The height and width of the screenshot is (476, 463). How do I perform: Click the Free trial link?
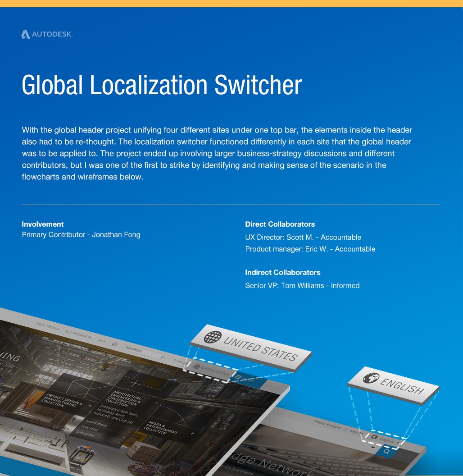pos(90,429)
